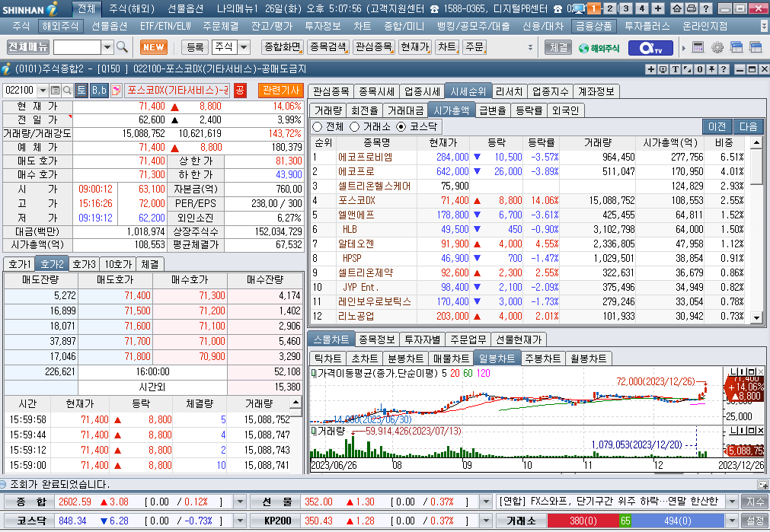This screenshot has width=770, height=532.
Task: Select 레인보우로보틱스 row in ranking list
Action: point(528,302)
